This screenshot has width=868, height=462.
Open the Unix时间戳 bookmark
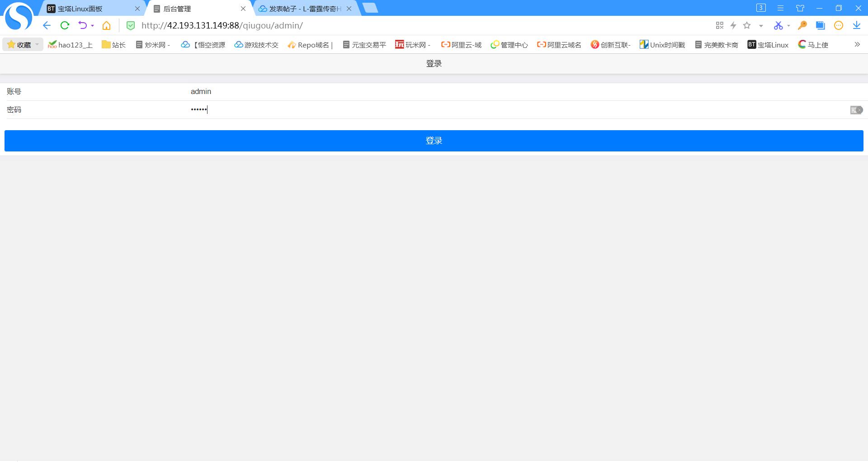pyautogui.click(x=662, y=45)
